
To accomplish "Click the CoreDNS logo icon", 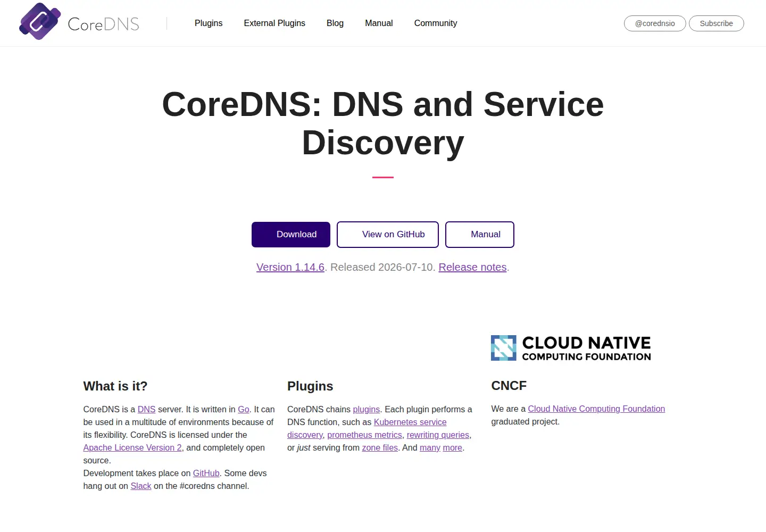I will point(40,22).
